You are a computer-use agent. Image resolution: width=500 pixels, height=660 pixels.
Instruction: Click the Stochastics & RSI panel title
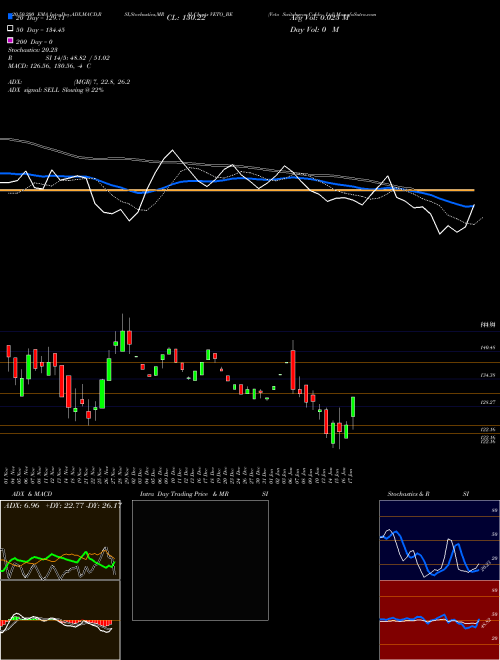point(428,494)
